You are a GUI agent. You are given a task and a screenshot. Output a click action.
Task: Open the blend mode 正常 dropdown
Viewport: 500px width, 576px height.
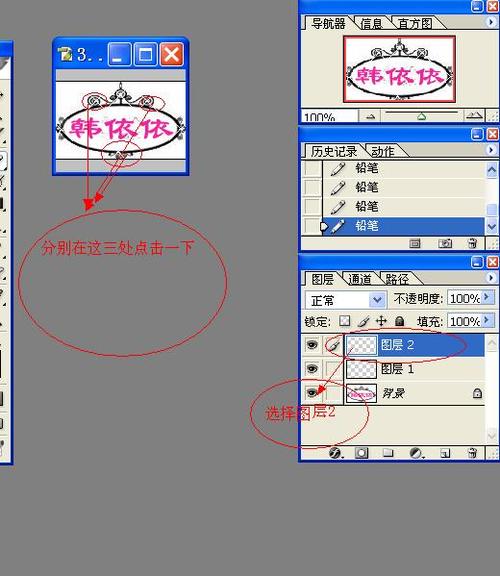click(x=345, y=300)
